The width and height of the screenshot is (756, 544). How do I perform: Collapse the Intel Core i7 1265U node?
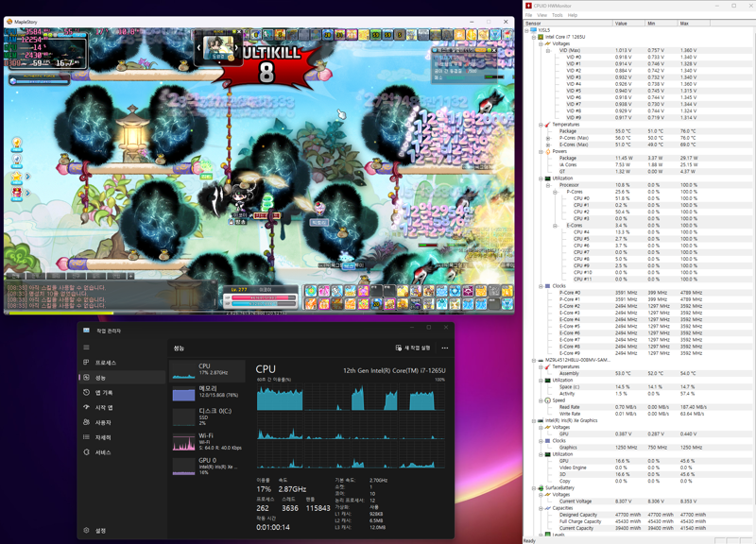point(534,37)
